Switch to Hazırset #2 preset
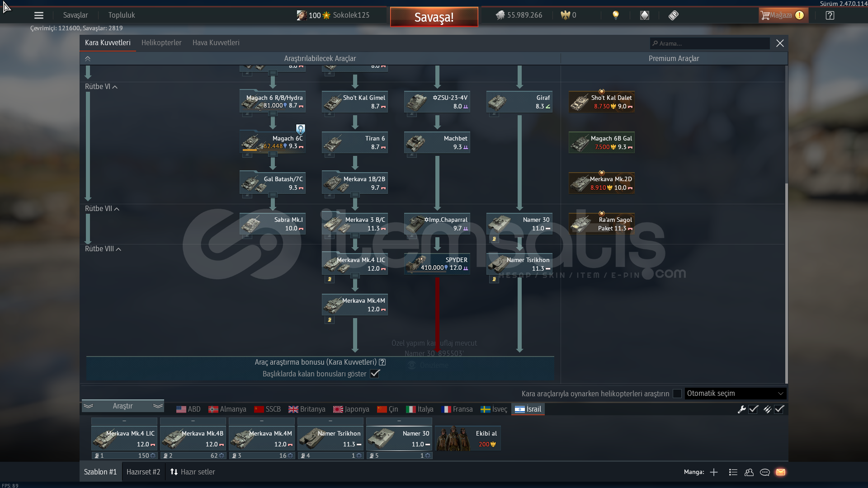This screenshot has height=488, width=868. pyautogui.click(x=143, y=472)
